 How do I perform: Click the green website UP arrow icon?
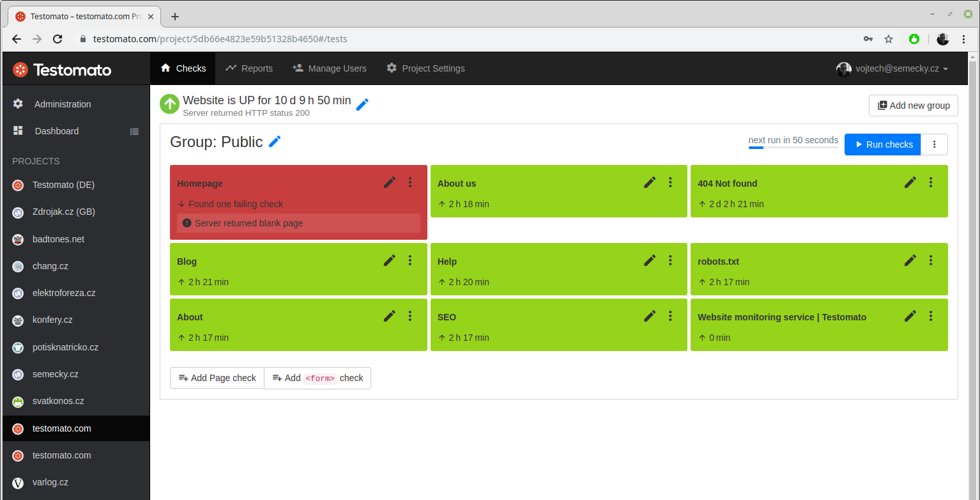[169, 104]
